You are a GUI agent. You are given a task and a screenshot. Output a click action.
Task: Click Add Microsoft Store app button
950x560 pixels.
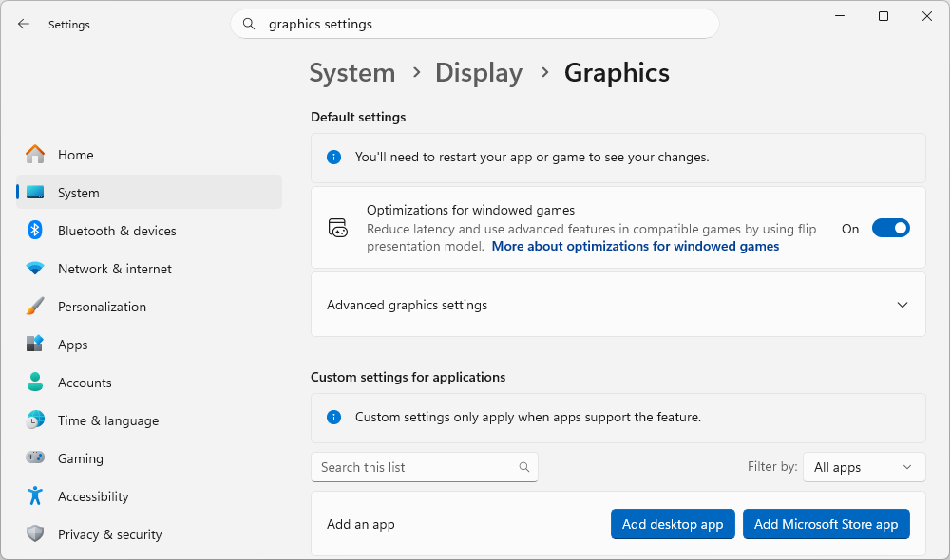[826, 524]
